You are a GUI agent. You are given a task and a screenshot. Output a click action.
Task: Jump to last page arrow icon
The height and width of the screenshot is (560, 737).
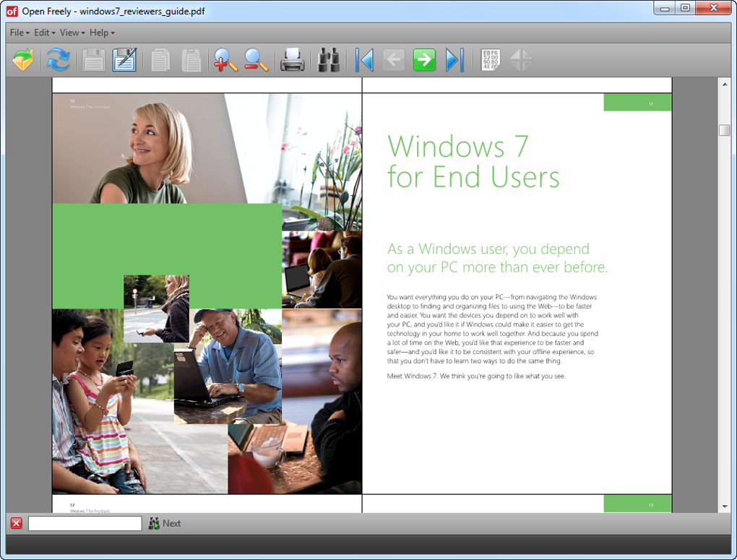(454, 60)
